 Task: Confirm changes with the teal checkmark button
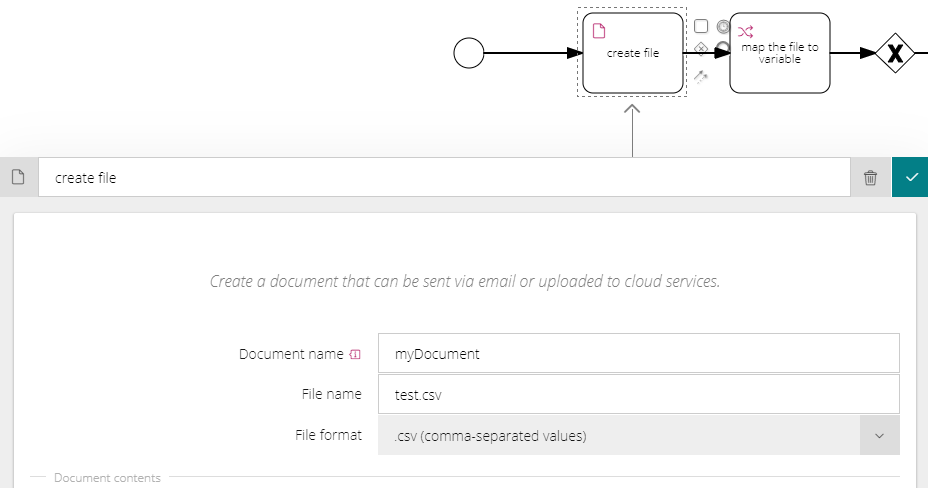910,177
